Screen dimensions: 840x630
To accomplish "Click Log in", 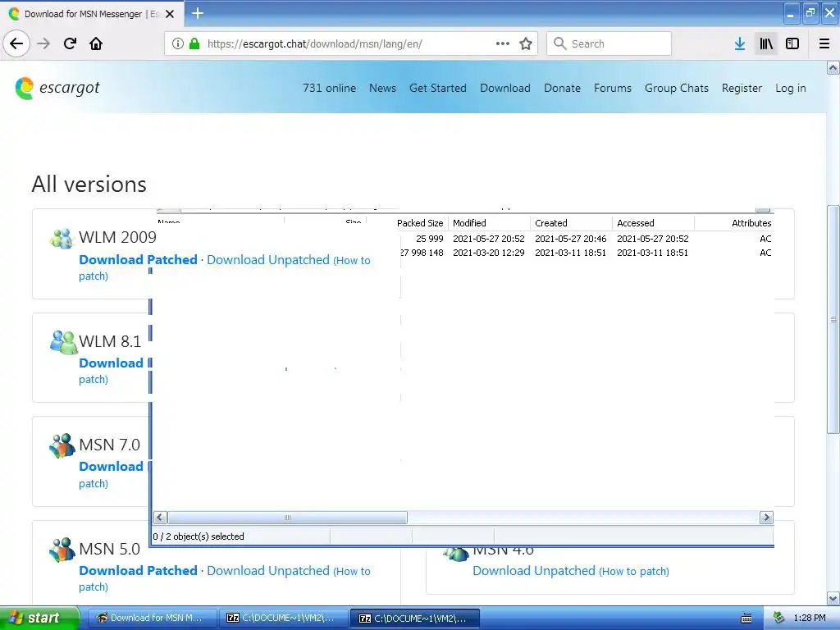I will pyautogui.click(x=790, y=88).
